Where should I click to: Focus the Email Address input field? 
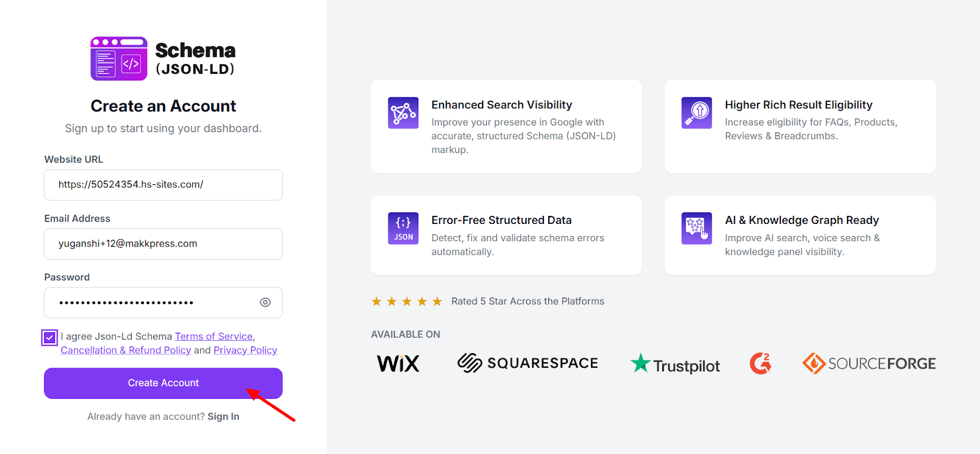[163, 244]
